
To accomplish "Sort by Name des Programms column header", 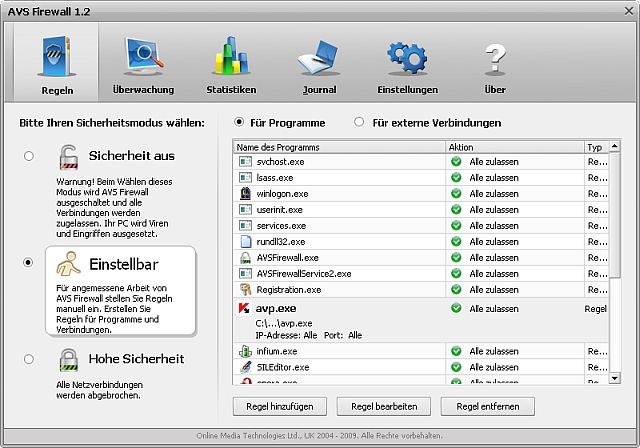I will coord(340,147).
